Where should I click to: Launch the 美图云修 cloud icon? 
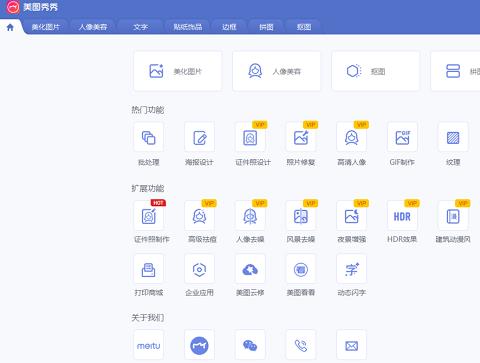tap(250, 269)
